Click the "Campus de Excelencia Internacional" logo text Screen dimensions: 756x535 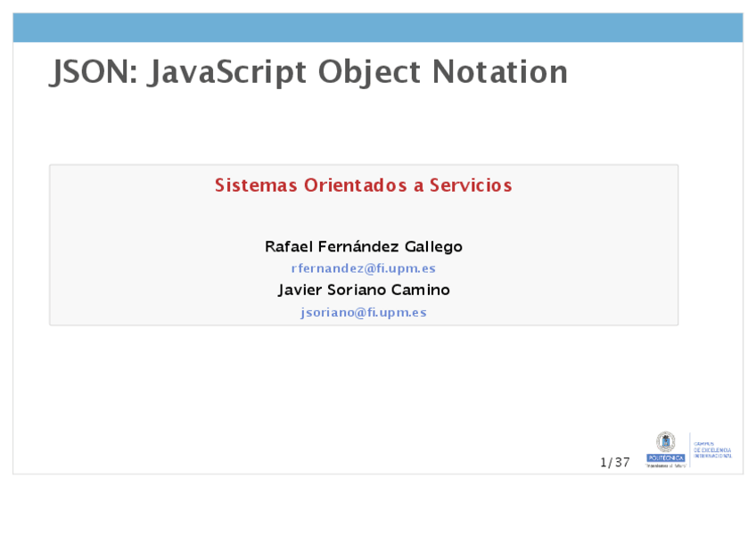[x=712, y=449]
